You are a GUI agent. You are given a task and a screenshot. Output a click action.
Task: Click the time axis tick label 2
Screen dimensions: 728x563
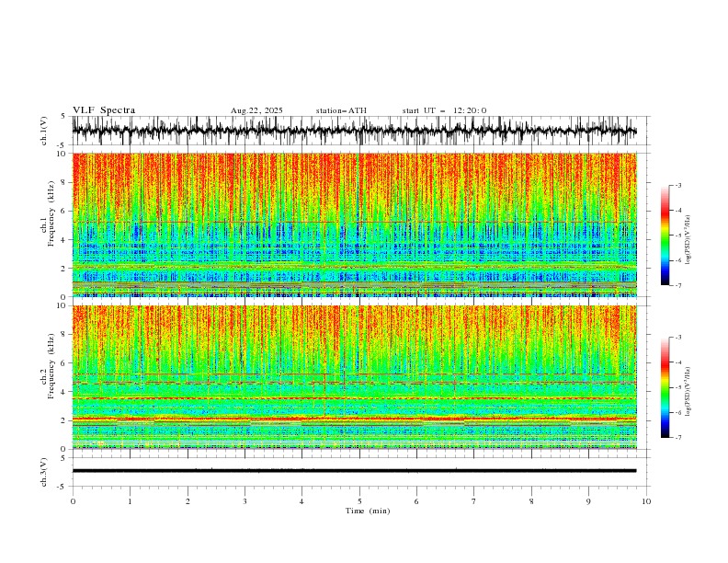point(188,501)
